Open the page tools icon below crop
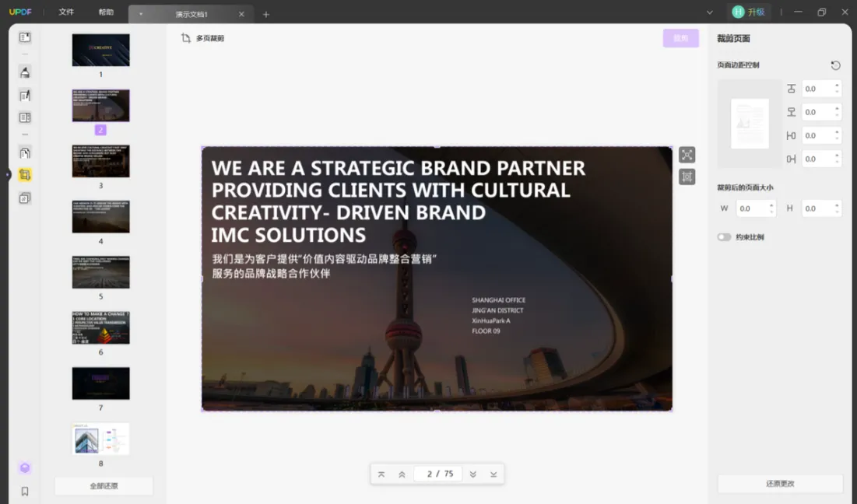 (x=25, y=198)
